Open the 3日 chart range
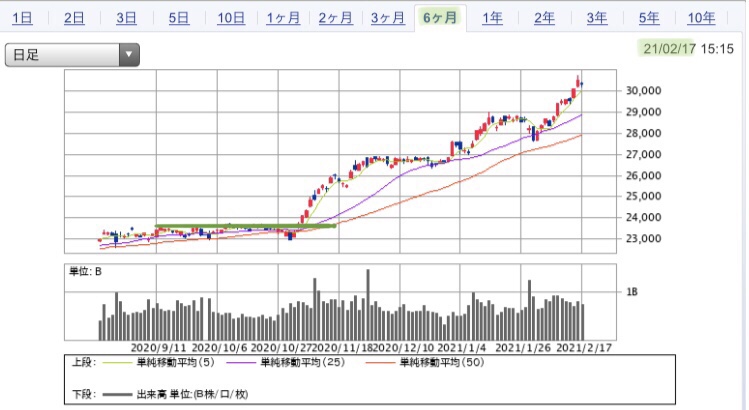The height and width of the screenshot is (410, 749). click(127, 18)
